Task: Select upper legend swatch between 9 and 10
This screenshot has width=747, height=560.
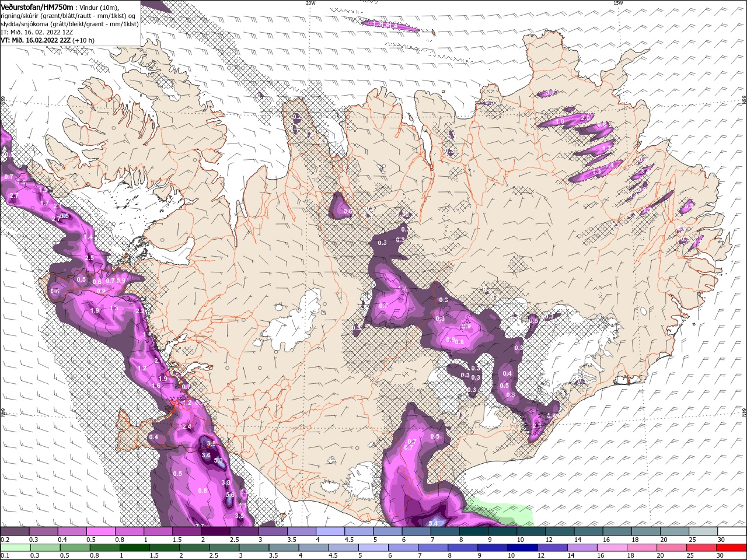Action: click(502, 531)
